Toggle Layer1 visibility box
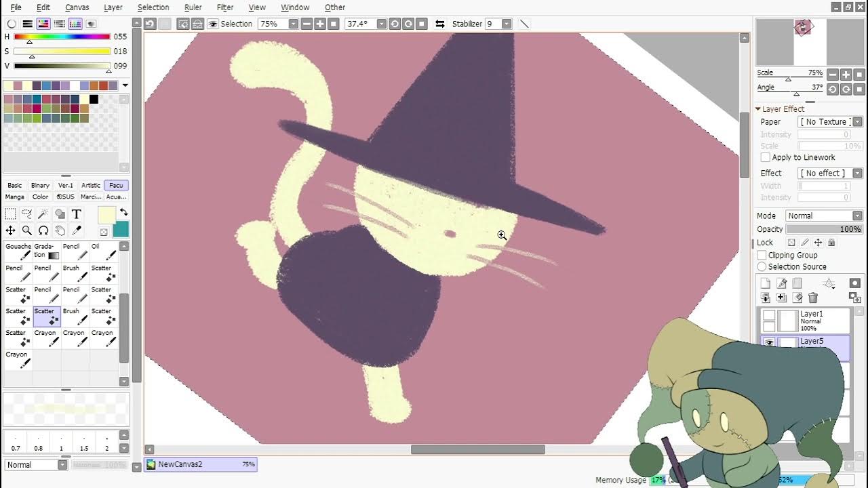Image resolution: width=868 pixels, height=488 pixels. 769,315
